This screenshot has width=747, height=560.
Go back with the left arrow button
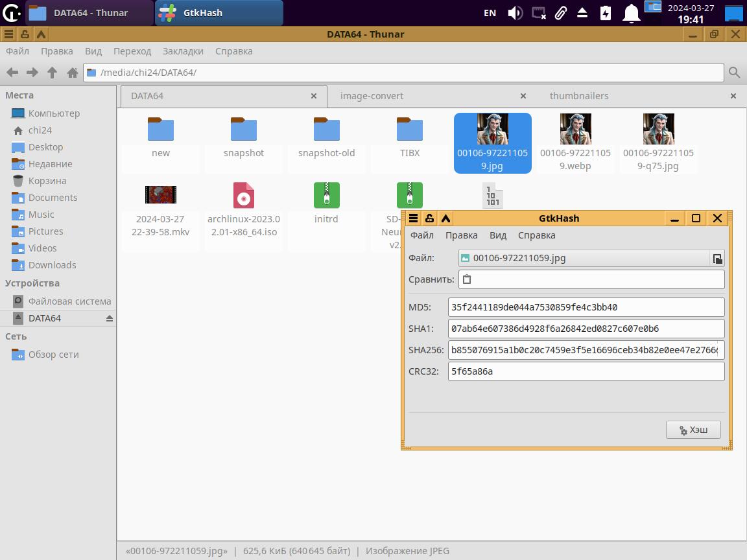[12, 73]
